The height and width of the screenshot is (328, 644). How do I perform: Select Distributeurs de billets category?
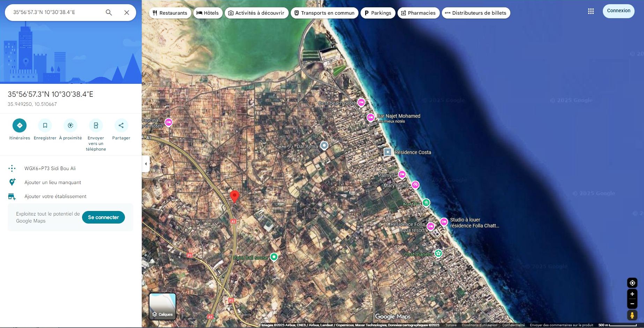pos(475,13)
